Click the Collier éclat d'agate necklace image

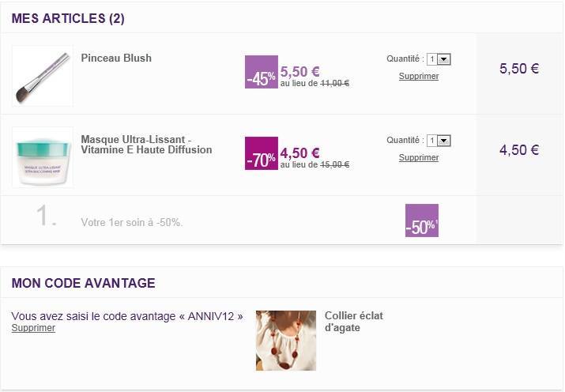(x=286, y=340)
